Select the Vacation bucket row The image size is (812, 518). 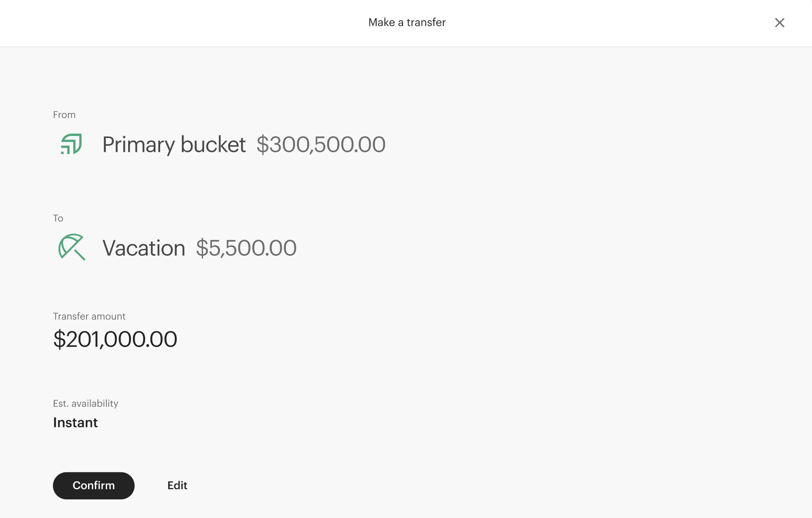[144, 248]
